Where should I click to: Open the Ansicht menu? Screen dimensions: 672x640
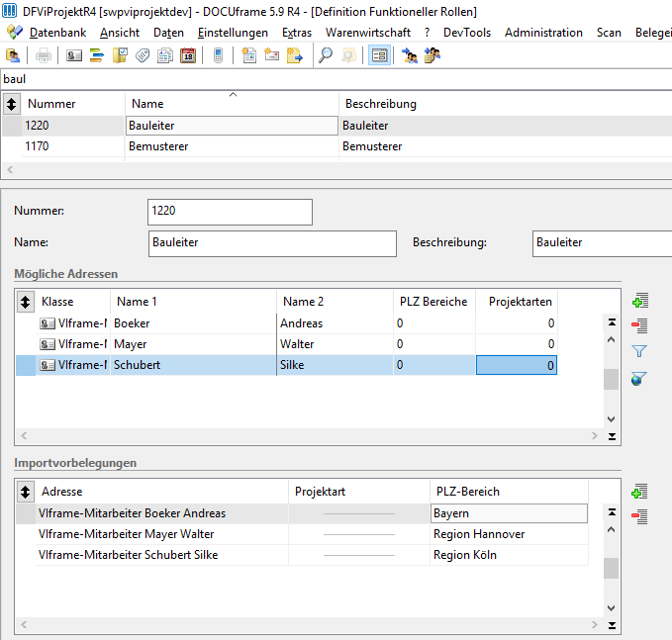[x=120, y=33]
